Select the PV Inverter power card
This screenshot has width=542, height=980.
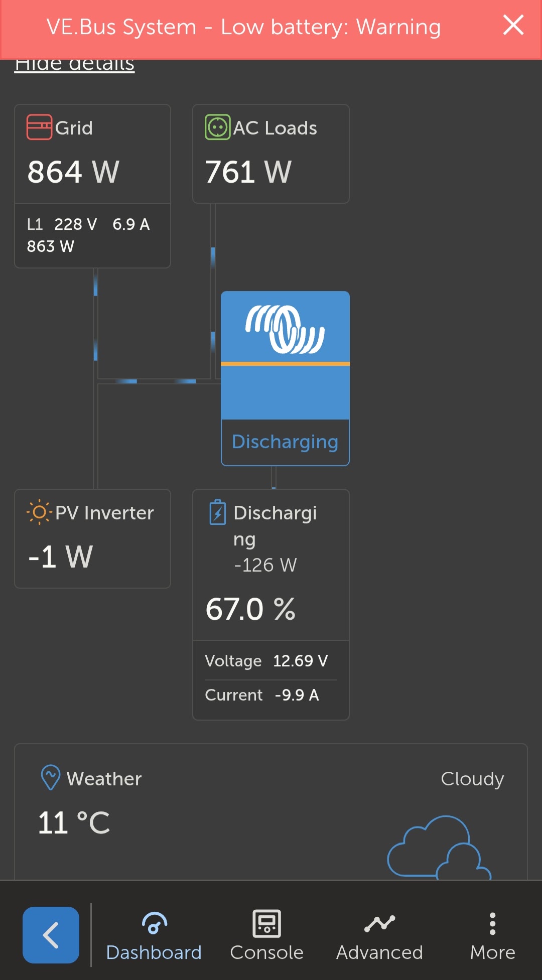coord(92,538)
